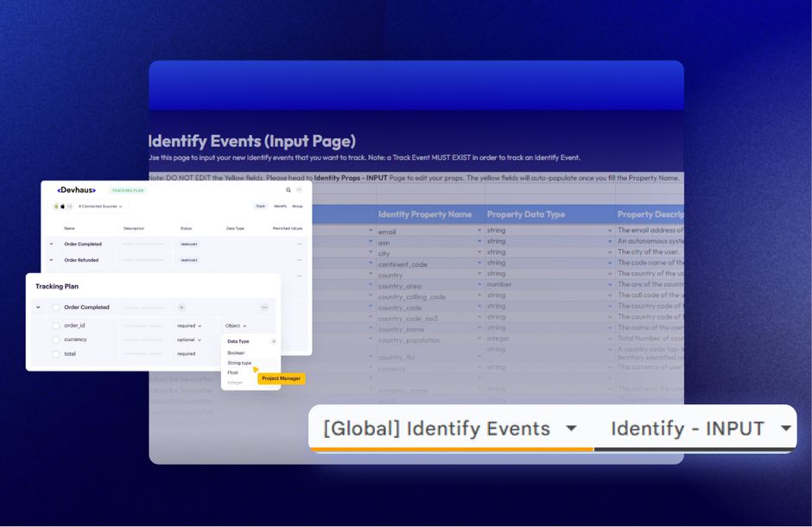Open the ellipsis menu for Order Completed list row
The height and width of the screenshot is (527, 812).
[x=300, y=244]
